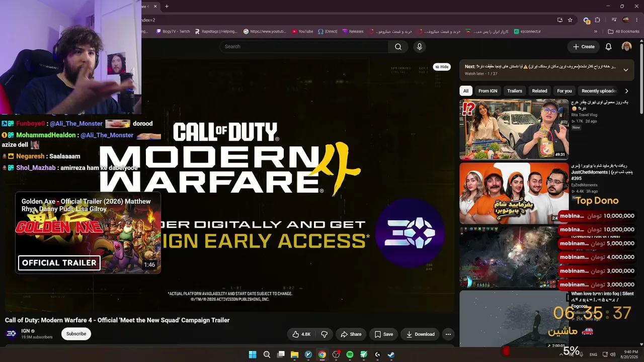Open the Rita Travel Vlog channel name
The height and width of the screenshot is (362, 644).
pos(584,115)
